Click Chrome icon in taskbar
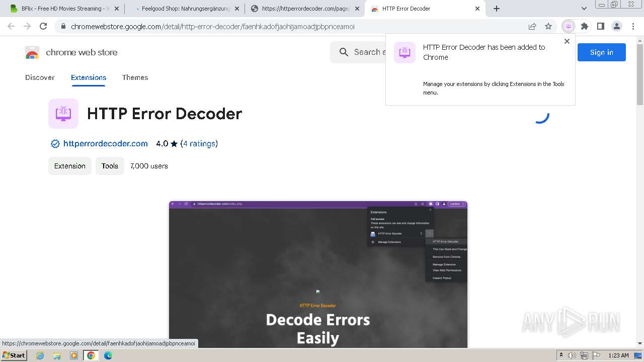 pos(91,355)
